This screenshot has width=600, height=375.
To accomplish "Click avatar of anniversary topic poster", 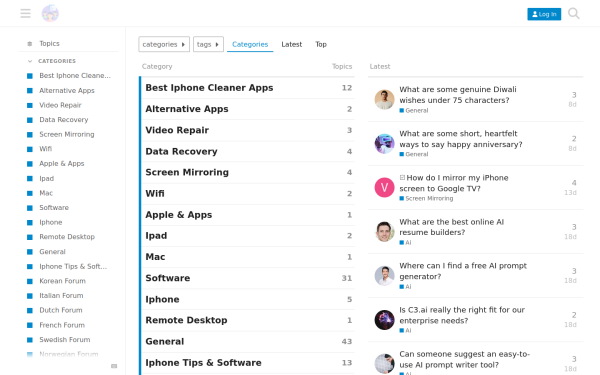I will pyautogui.click(x=384, y=143).
